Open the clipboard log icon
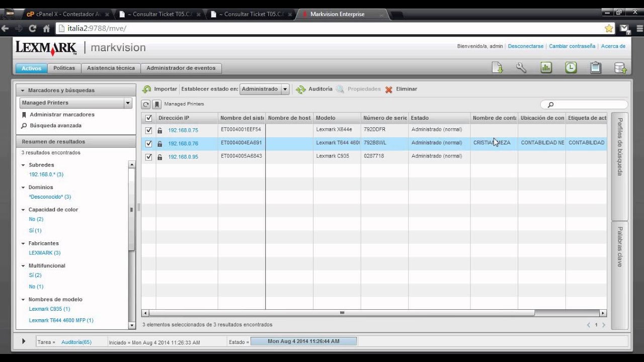The image size is (644, 362). coord(595,67)
